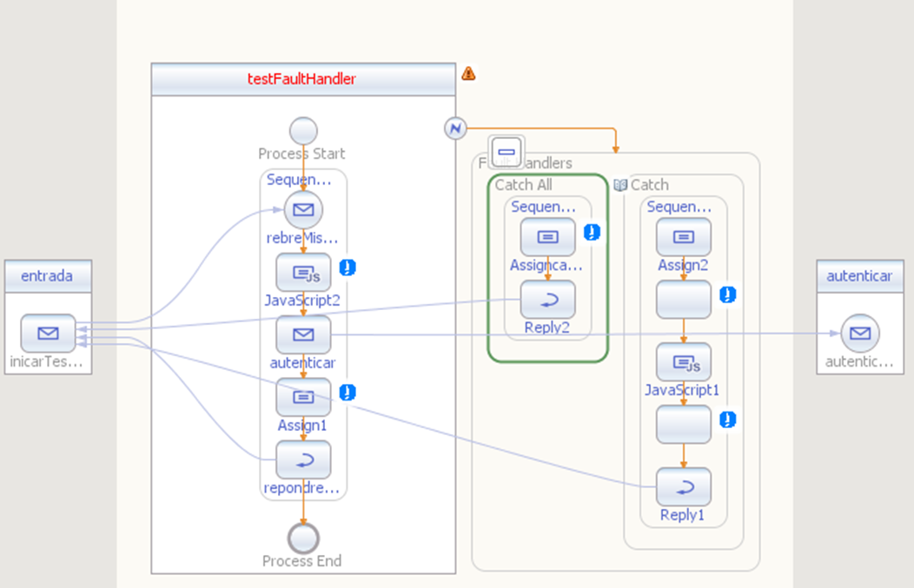Viewport: 914px width, 588px height.
Task: Click the JavaScript1 activity in Catch
Action: point(683,362)
